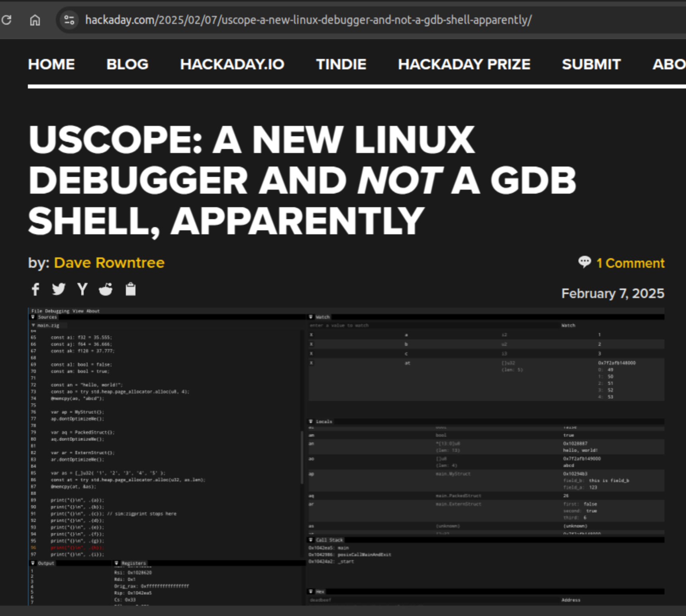This screenshot has height=616, width=686.
Task: Open the HOME nav link
Action: point(51,64)
